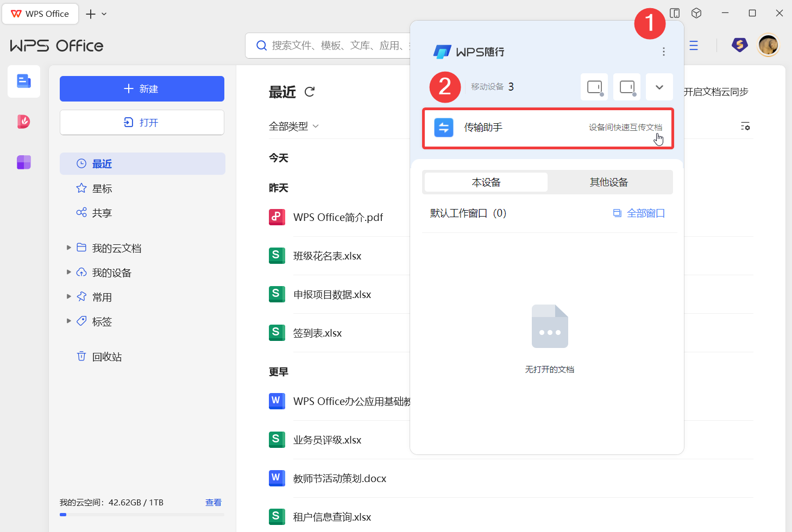The height and width of the screenshot is (532, 792).
Task: Click the cloud storage usage progress bar
Action: 142,515
